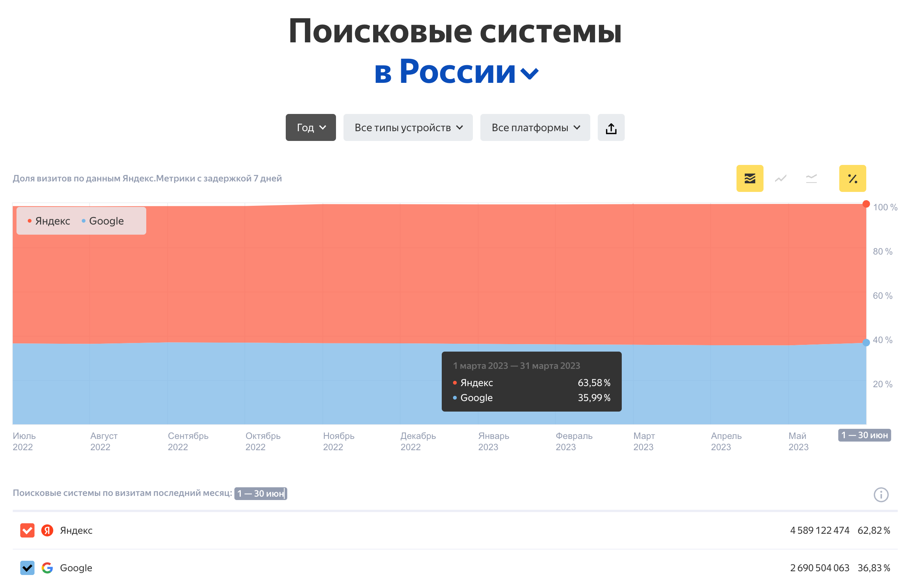Uncheck the Google checkbox
Viewport: 924px width, 581px height.
[27, 568]
